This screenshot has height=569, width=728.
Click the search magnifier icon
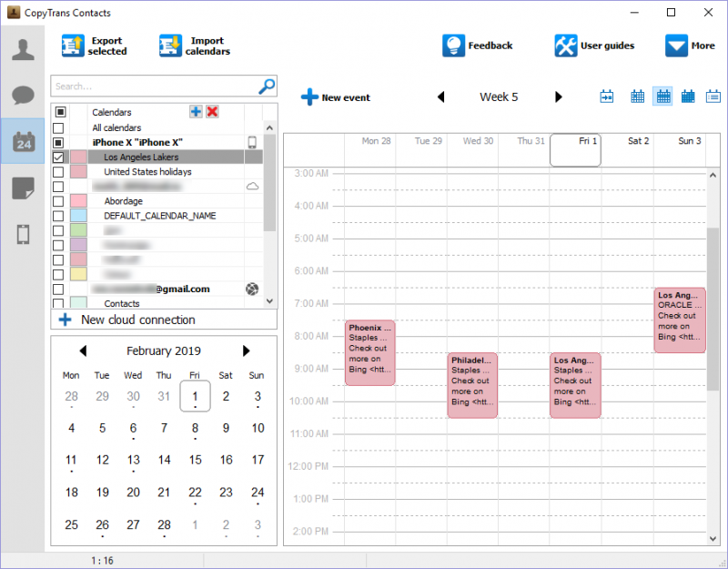pos(267,86)
